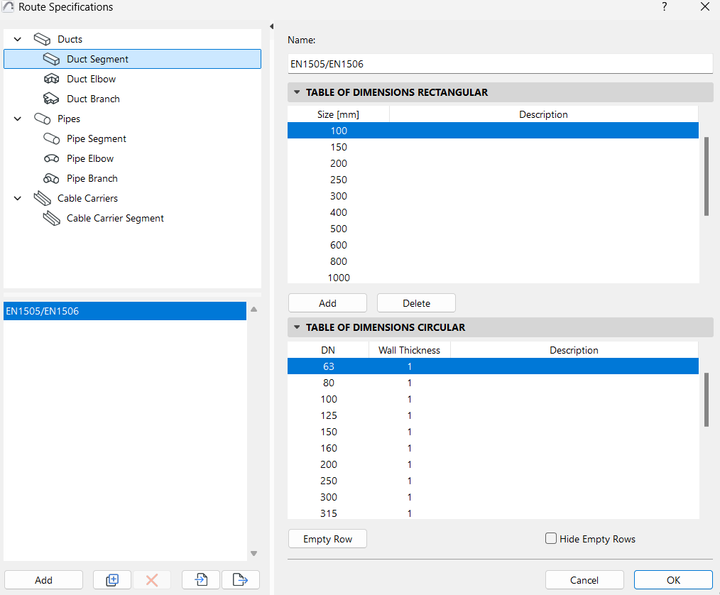Select the Ducts tree label
The image size is (720, 595).
pos(70,39)
